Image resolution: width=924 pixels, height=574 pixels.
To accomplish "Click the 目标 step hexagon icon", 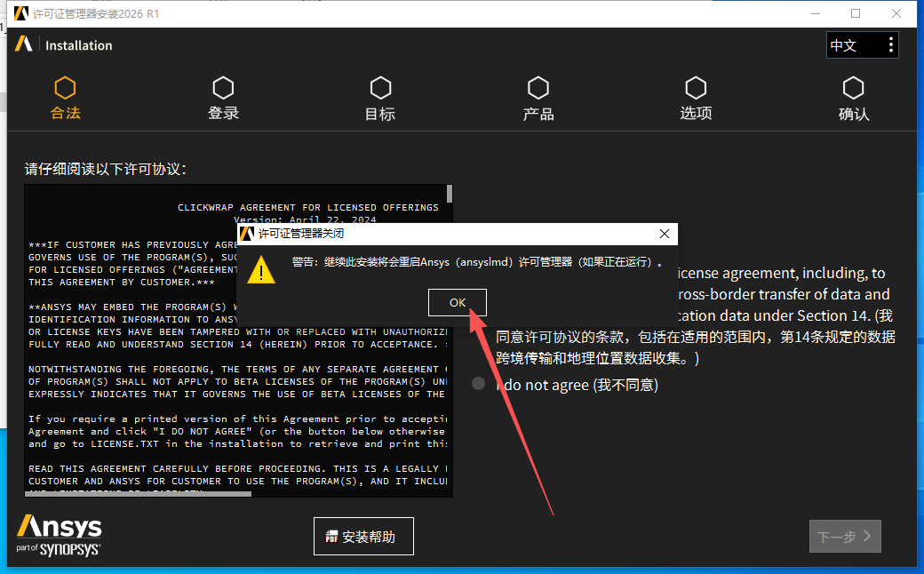I will click(380, 88).
